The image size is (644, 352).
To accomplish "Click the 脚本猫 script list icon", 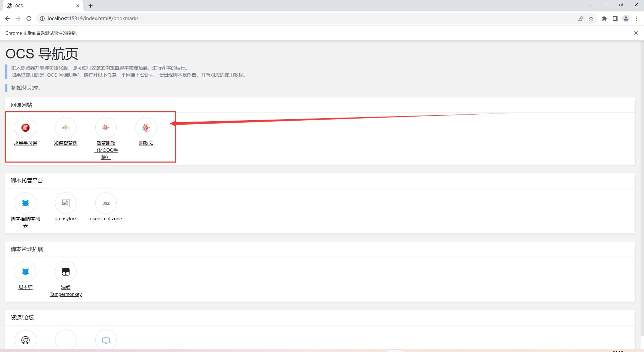I will click(25, 203).
